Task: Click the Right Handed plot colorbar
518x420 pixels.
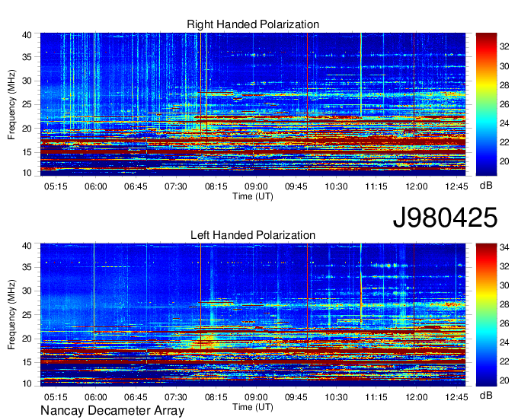Action: point(486,104)
